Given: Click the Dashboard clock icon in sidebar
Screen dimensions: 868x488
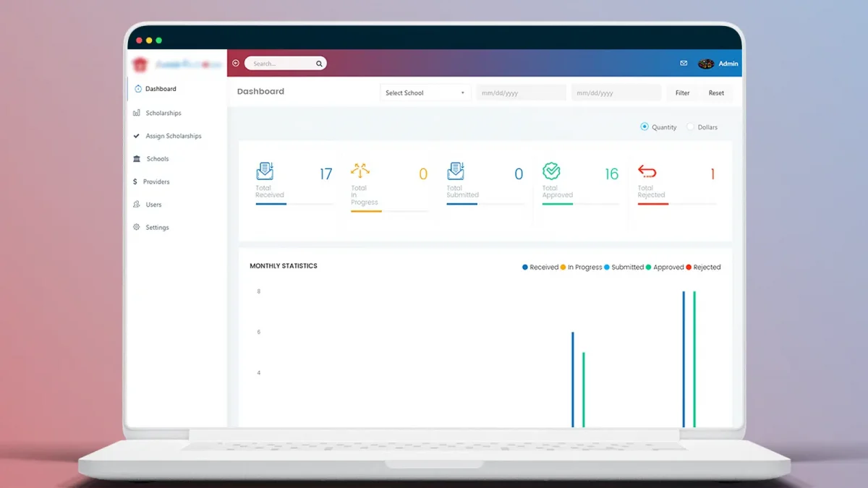Looking at the screenshot, I should click(138, 89).
